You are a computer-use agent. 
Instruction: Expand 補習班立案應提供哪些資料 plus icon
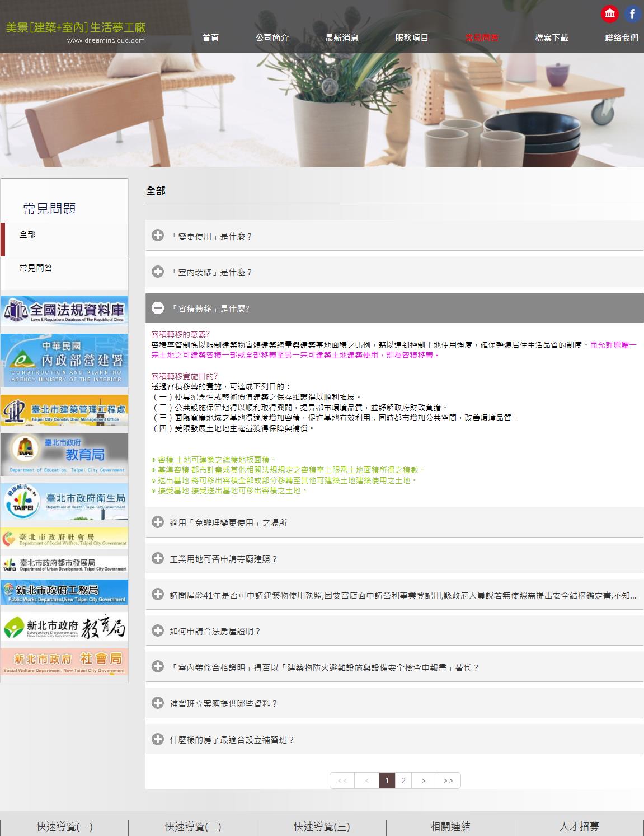tap(158, 703)
